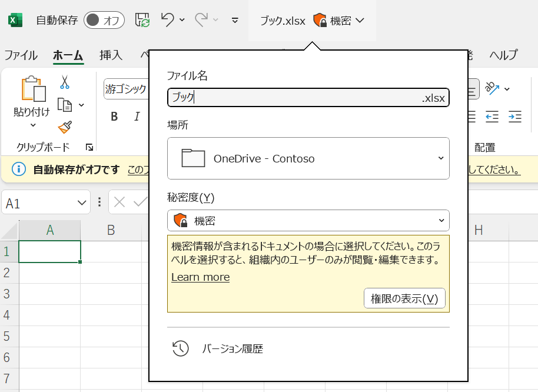The width and height of the screenshot is (538, 392).
Task: Click the Decrease Indent icon
Action: click(492, 117)
